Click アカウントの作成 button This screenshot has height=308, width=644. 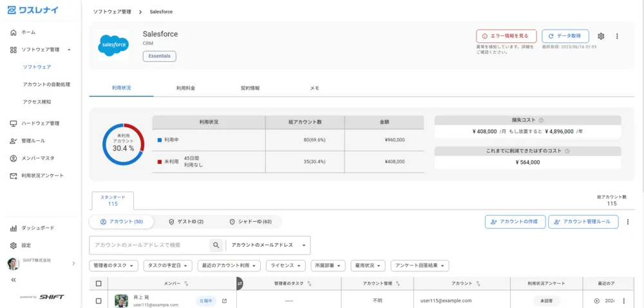515,222
